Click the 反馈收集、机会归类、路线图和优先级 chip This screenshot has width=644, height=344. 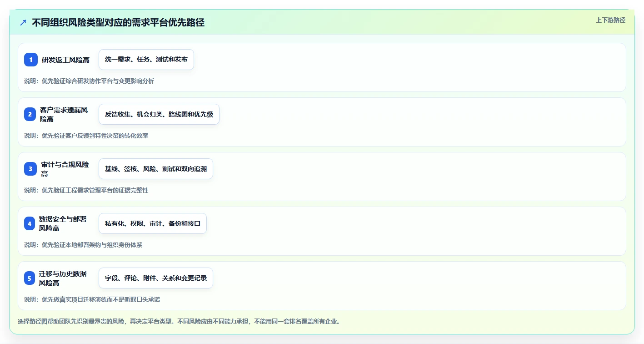pos(159,114)
